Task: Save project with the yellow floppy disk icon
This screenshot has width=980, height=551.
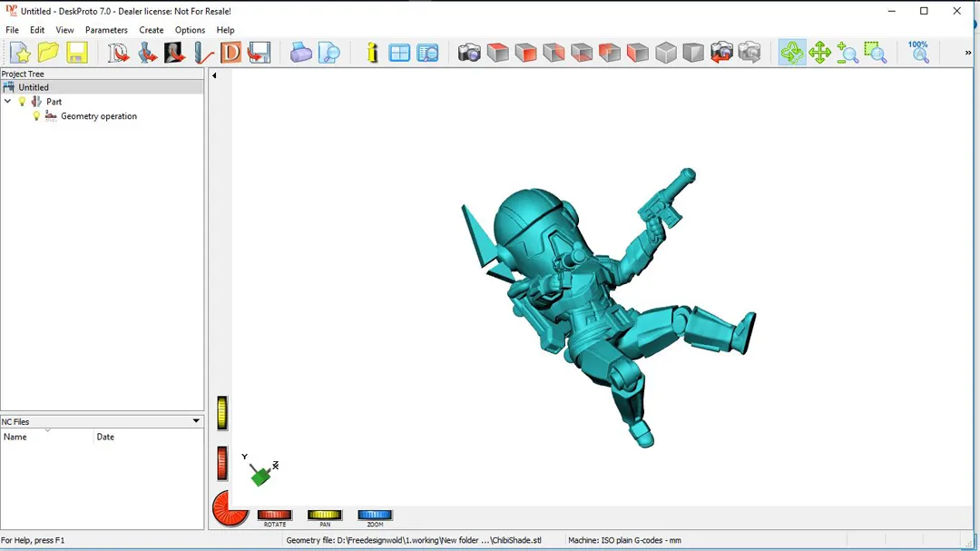Action: (x=76, y=53)
